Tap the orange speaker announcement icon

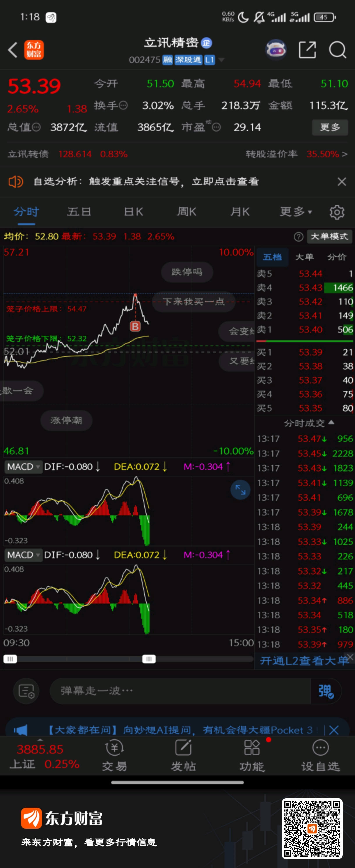pyautogui.click(x=15, y=182)
